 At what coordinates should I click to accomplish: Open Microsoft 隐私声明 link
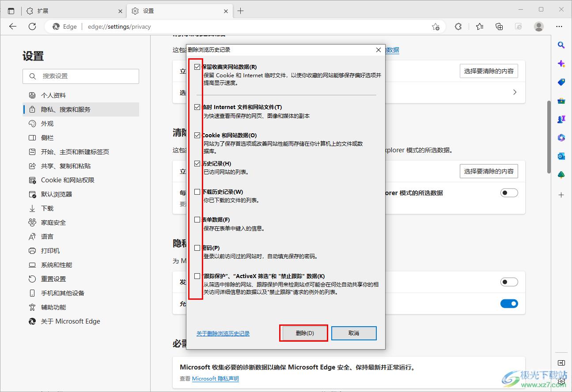click(216, 378)
